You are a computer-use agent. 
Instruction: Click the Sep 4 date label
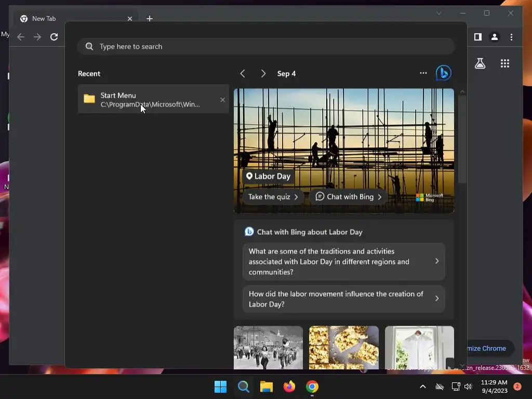(x=286, y=74)
